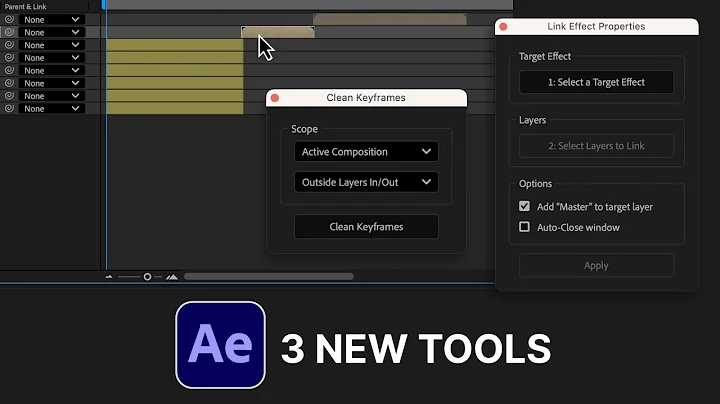The height and width of the screenshot is (404, 720).
Task: Click the timeline horizontal scrollbar
Action: (x=269, y=276)
